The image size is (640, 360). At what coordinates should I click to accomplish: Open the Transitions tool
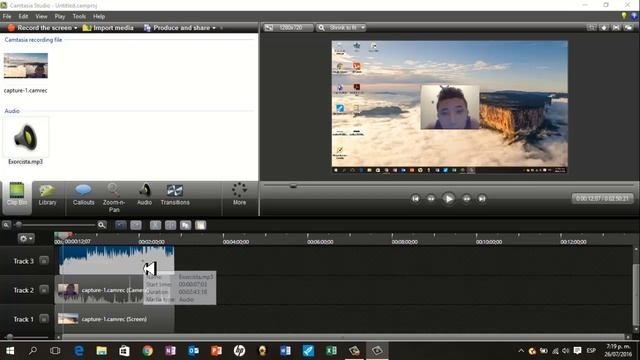[175, 195]
